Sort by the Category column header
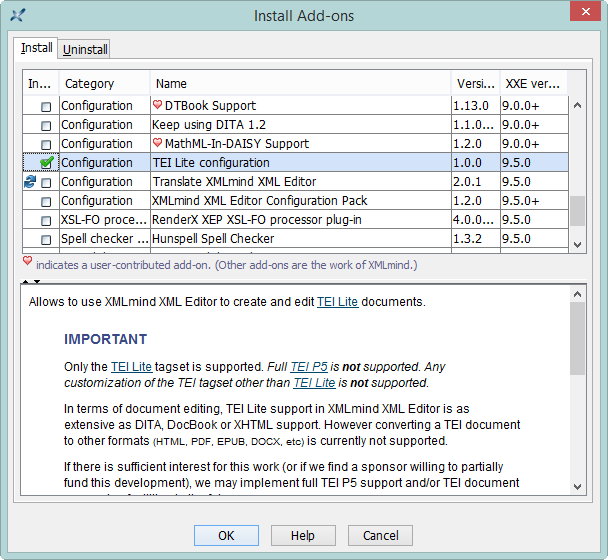This screenshot has width=608, height=560. (104, 83)
